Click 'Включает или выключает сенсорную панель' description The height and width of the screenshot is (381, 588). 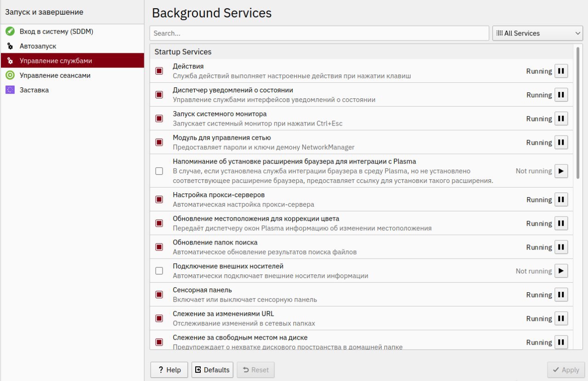pyautogui.click(x=245, y=300)
